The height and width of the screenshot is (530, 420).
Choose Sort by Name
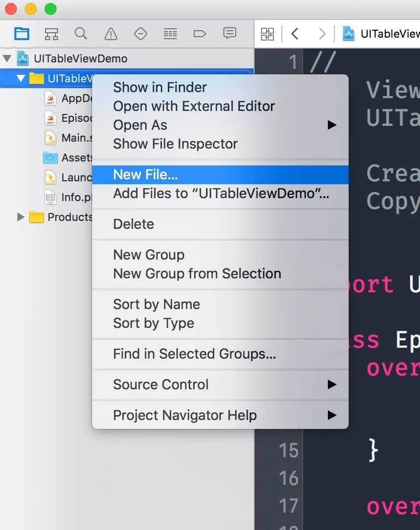220,305
